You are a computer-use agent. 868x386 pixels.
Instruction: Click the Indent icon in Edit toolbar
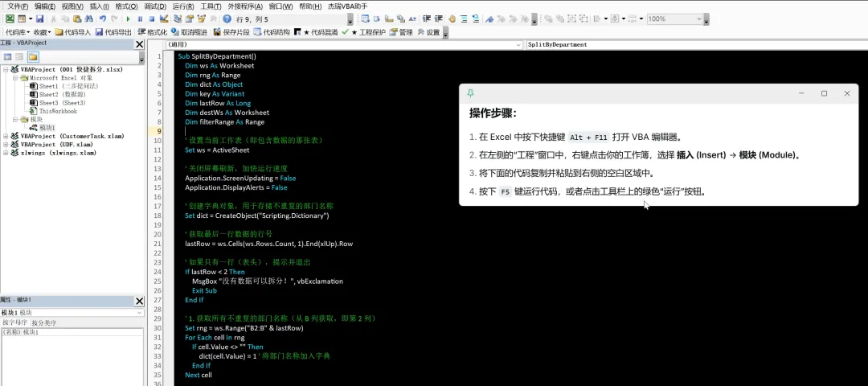tap(427, 18)
